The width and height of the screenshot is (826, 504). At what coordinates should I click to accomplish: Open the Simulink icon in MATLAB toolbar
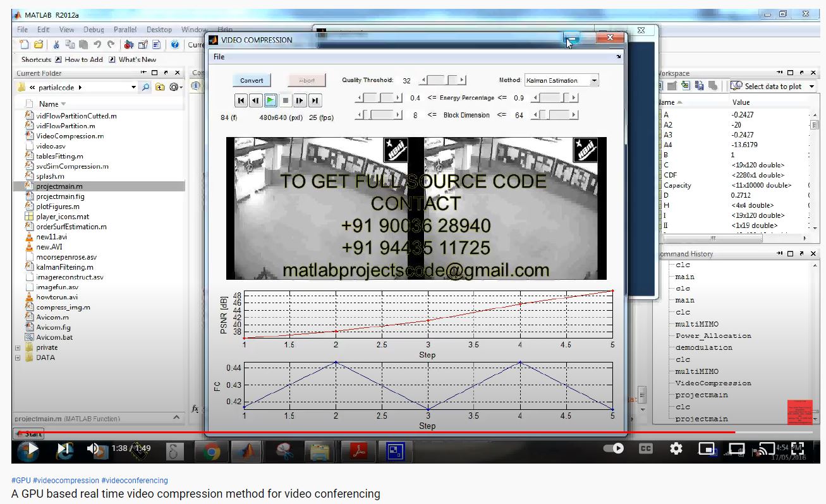point(129,45)
